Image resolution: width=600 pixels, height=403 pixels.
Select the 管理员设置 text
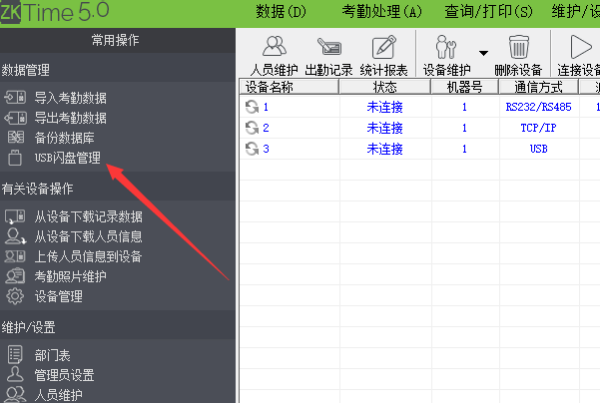point(64,375)
